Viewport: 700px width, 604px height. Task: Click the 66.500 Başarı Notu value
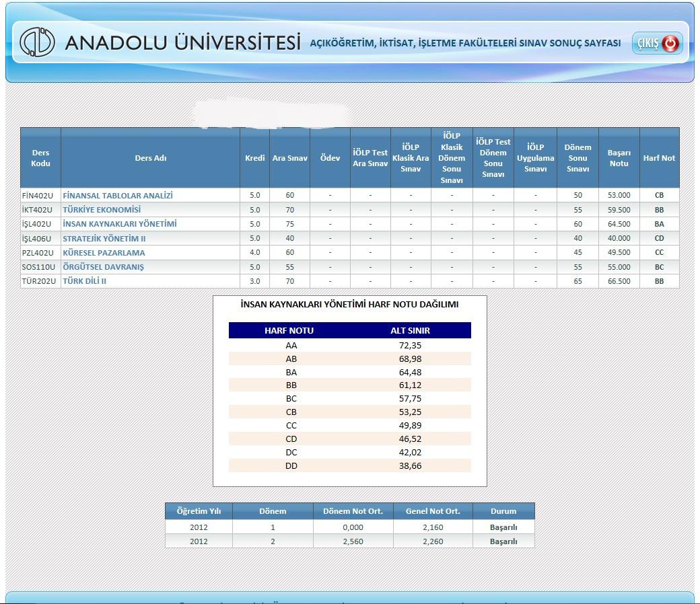click(x=619, y=281)
